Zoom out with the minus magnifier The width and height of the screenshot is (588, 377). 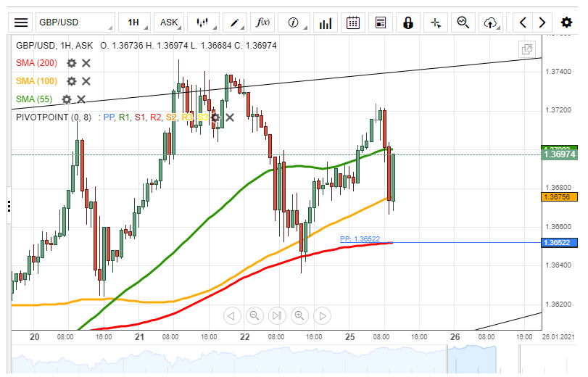(254, 316)
